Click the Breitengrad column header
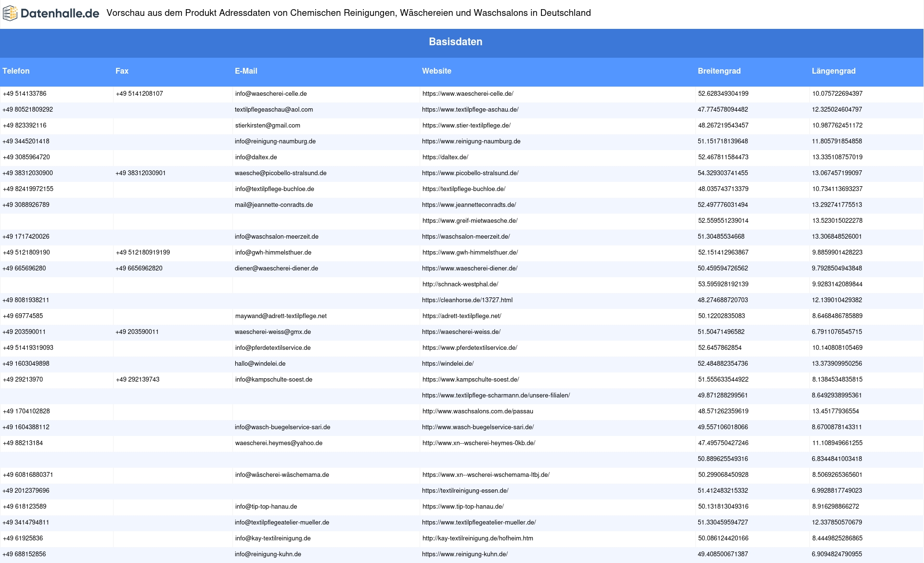Viewport: 924px width, 563px height. 719,71
